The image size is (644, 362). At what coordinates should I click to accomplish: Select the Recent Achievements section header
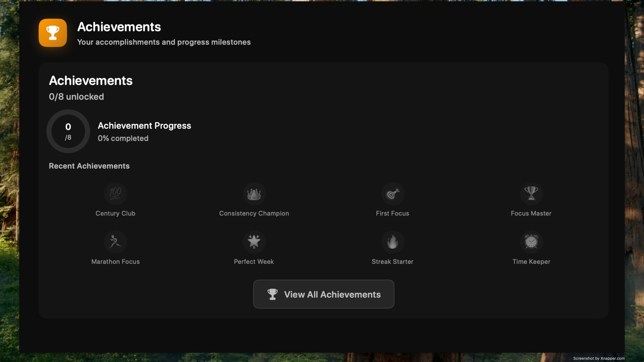89,166
